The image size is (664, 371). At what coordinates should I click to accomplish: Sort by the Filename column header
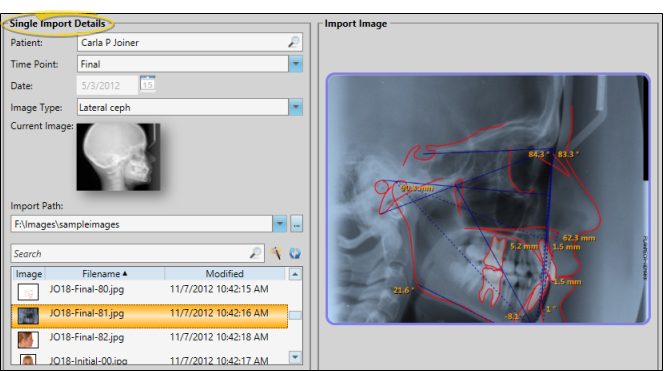click(105, 274)
